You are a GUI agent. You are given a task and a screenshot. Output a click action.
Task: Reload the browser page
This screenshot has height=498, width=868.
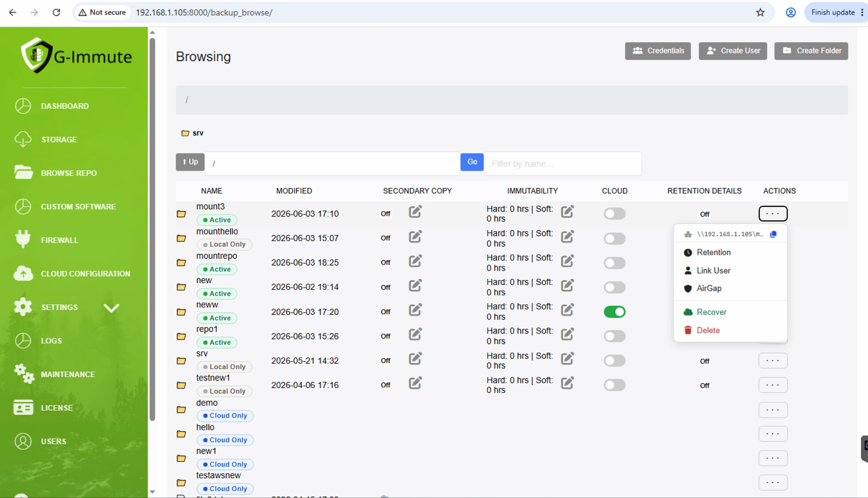pos(56,13)
